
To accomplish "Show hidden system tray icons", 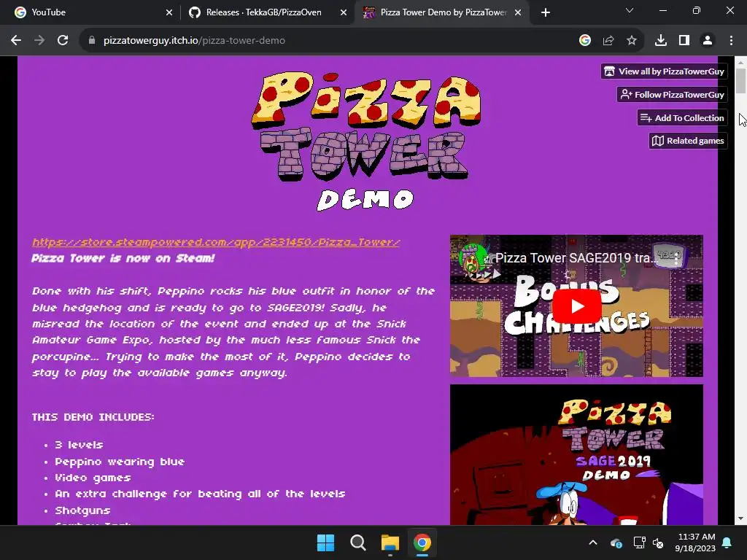I will pyautogui.click(x=593, y=542).
